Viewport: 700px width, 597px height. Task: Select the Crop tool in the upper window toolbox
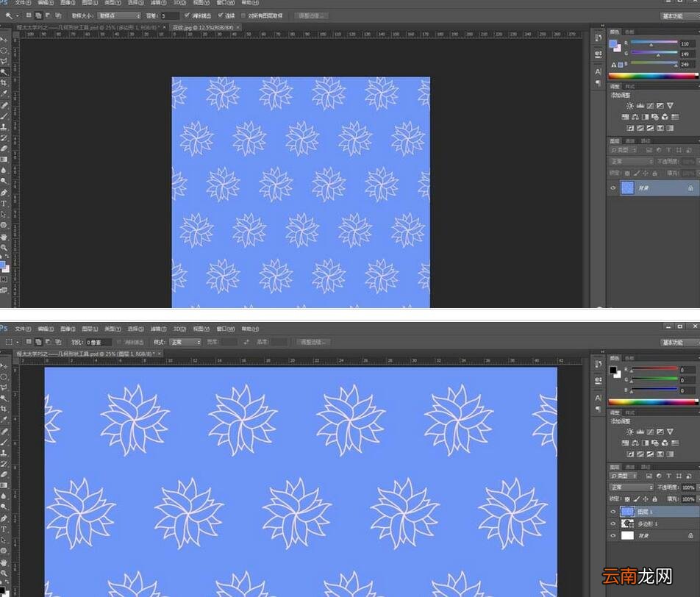coord(4,83)
